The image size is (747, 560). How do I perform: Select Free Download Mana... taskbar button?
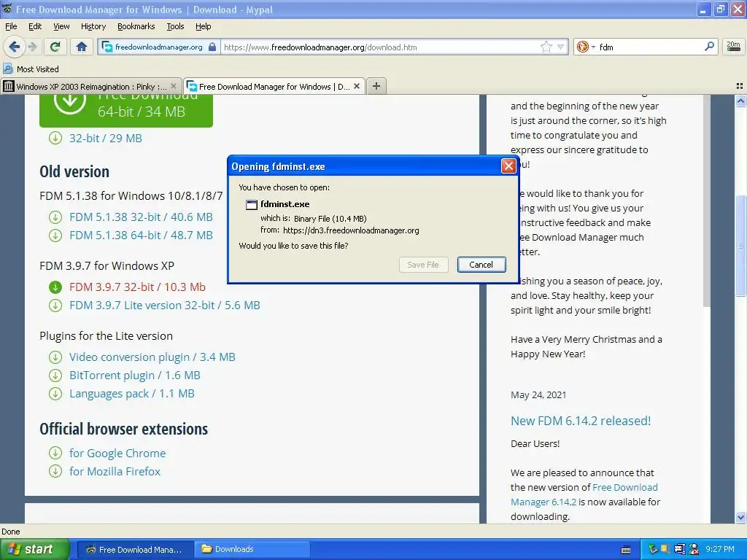click(x=135, y=549)
